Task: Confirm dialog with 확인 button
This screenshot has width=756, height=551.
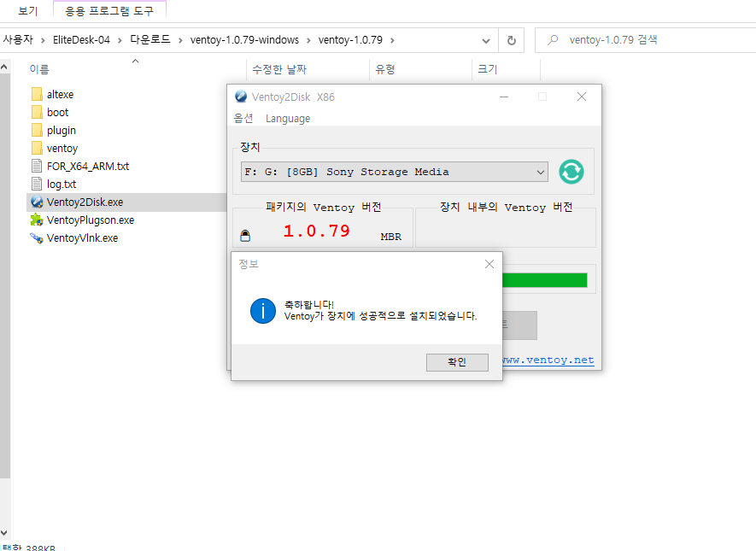Action: [457, 362]
